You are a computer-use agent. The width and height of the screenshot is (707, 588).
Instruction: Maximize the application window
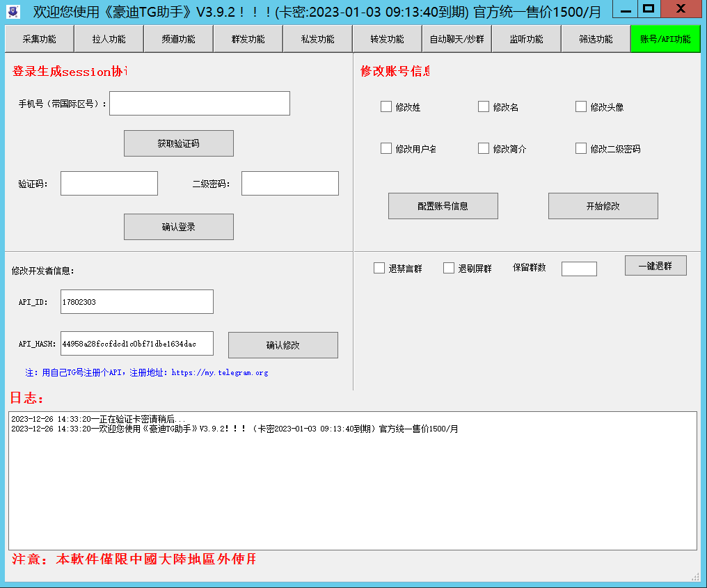pos(649,8)
